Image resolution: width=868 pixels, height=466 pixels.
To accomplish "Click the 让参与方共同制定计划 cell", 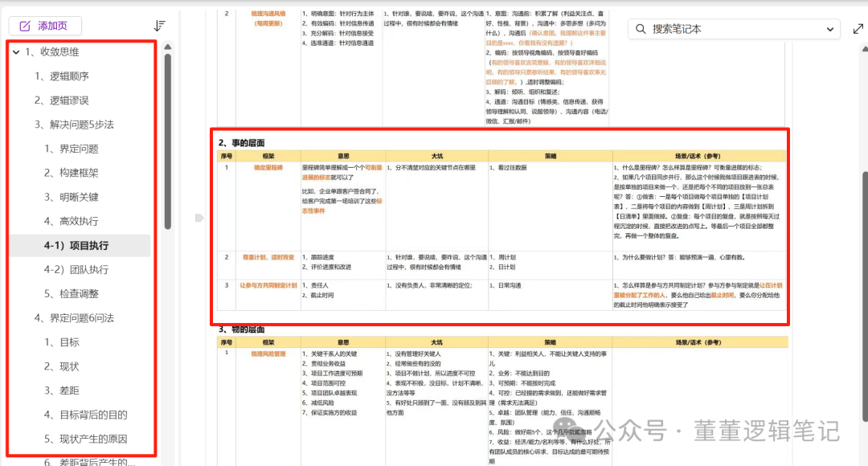I will 268,285.
